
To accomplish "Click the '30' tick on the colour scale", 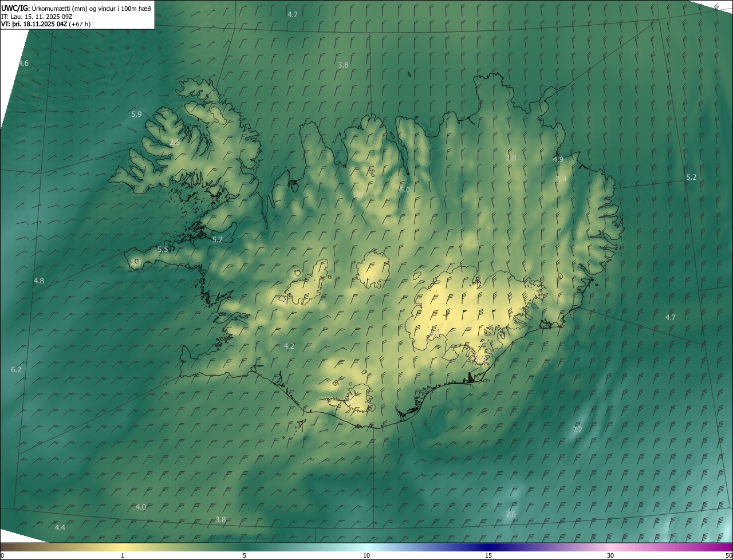I will [610, 555].
